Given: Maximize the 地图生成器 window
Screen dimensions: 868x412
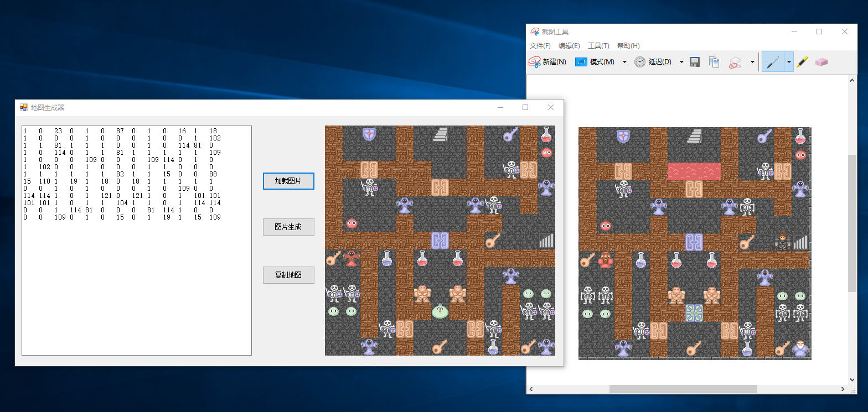Looking at the screenshot, I should [x=525, y=107].
